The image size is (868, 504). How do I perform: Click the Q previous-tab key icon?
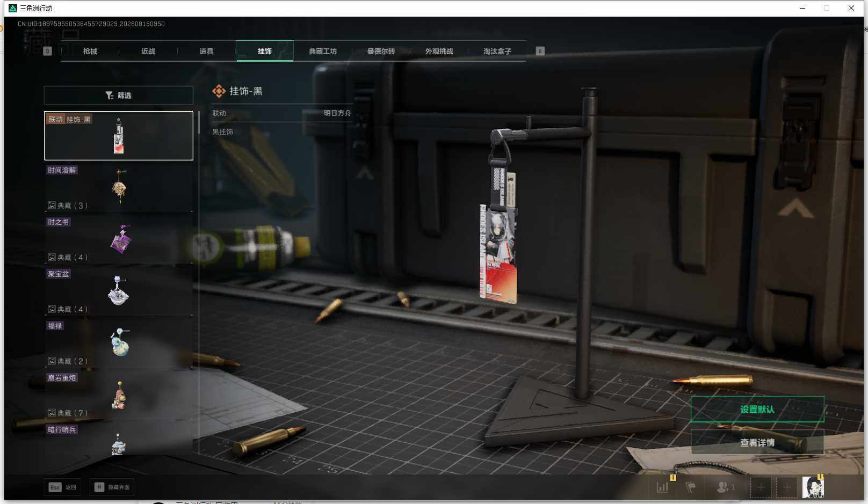(48, 51)
